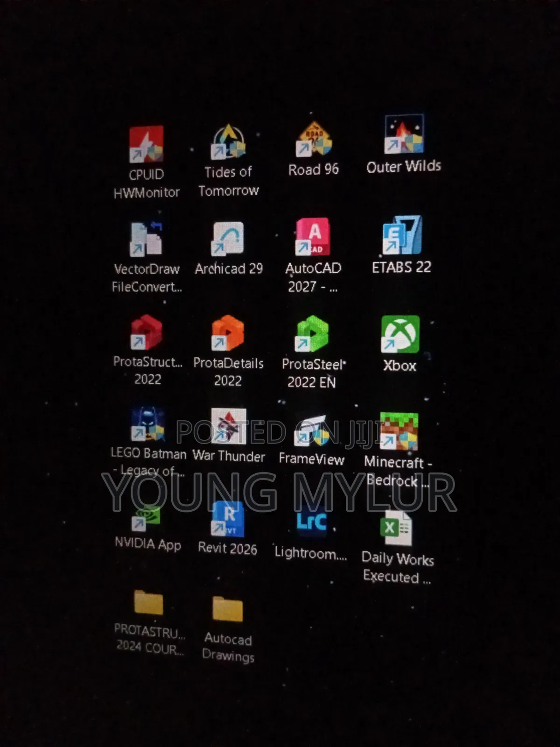This screenshot has width=560, height=747.
Task: Select the War Thunder icon
Action: (229, 426)
